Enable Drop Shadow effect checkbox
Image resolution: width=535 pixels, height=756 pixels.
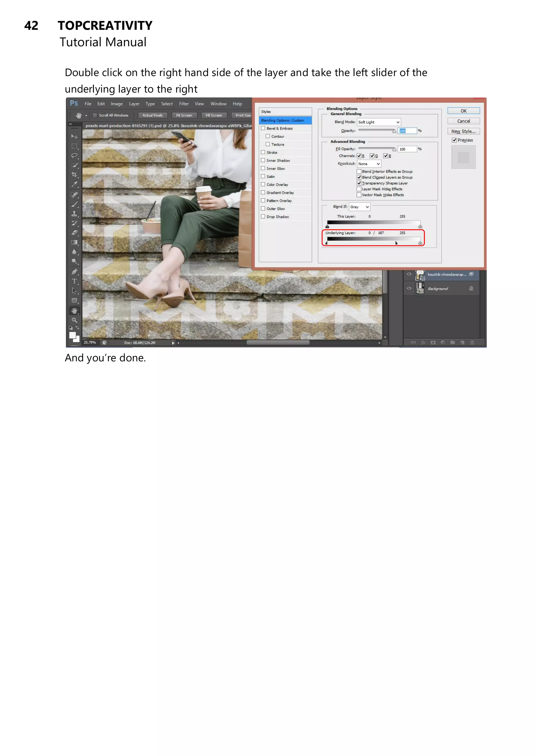pos(263,216)
